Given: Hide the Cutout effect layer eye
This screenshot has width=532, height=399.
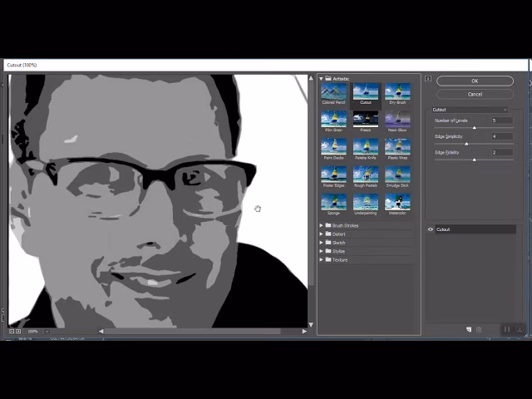Looking at the screenshot, I should (431, 229).
